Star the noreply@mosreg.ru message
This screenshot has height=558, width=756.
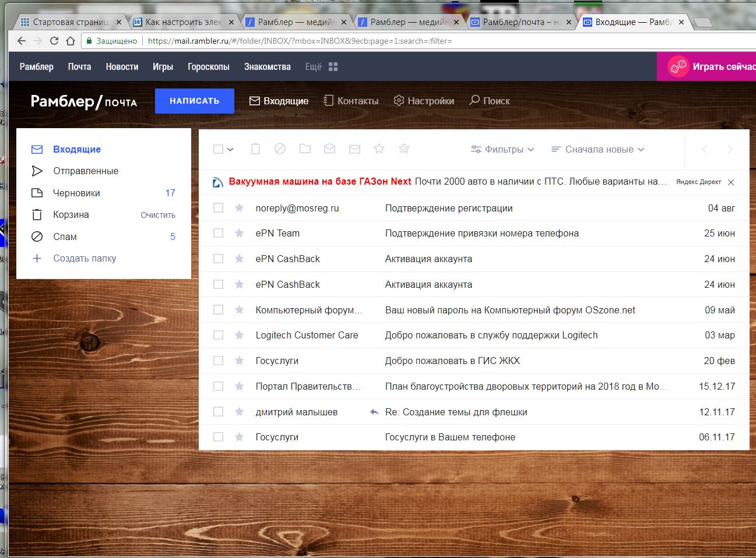[x=239, y=208]
